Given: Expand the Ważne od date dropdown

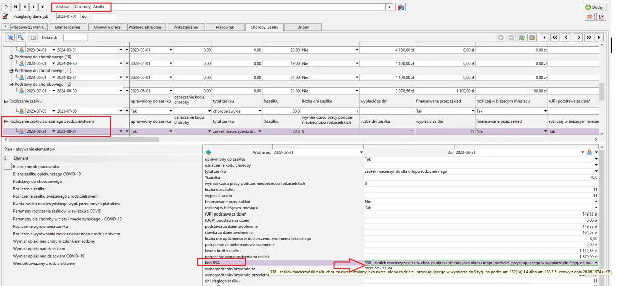Looking at the screenshot, I should click(x=361, y=152).
